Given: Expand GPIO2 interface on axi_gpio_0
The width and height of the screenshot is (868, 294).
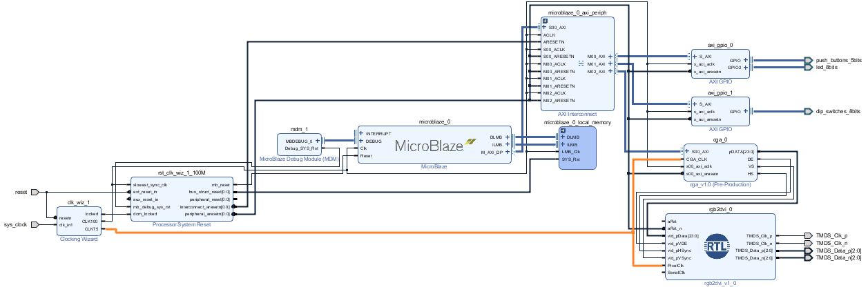Looking at the screenshot, I should coord(746,67).
